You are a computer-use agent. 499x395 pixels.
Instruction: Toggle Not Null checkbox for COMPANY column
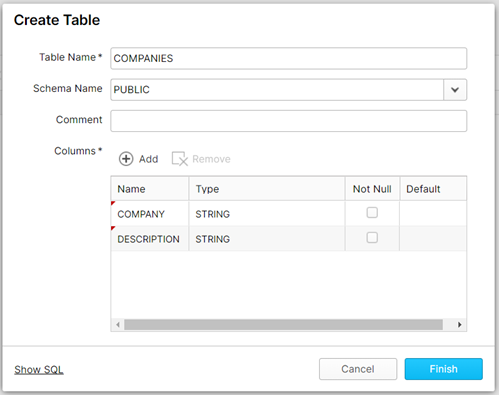click(372, 213)
